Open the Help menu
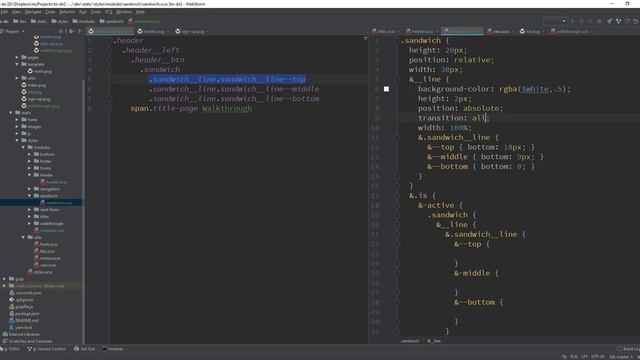 click(x=140, y=12)
